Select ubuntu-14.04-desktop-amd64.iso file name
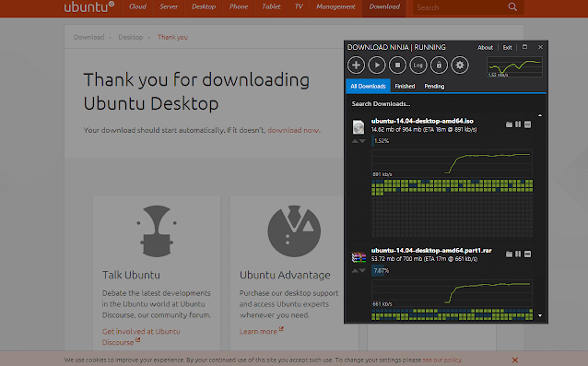Screen dimensions: 588x366 pos(422,121)
